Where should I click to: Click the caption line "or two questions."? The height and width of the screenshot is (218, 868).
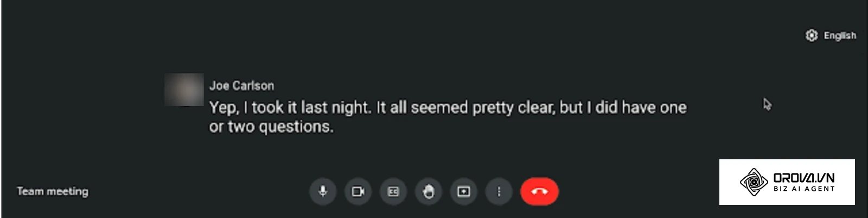pos(271,127)
